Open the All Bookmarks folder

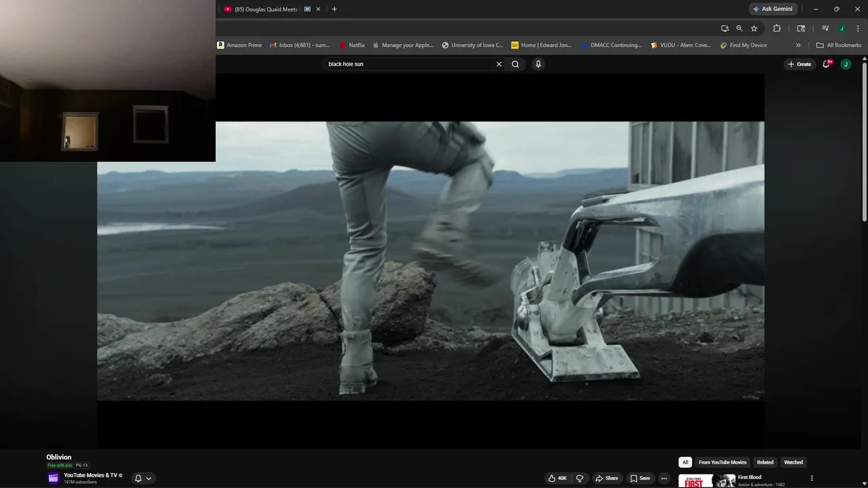coord(839,45)
